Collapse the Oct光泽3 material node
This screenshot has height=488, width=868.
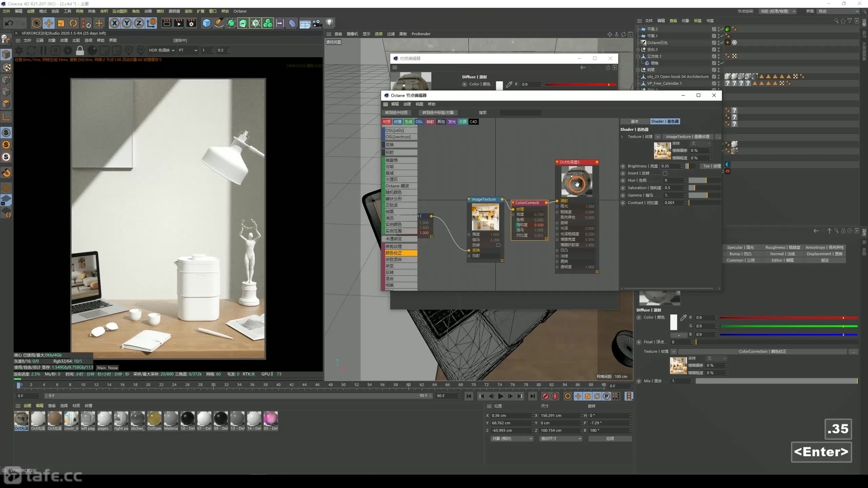coord(557,162)
